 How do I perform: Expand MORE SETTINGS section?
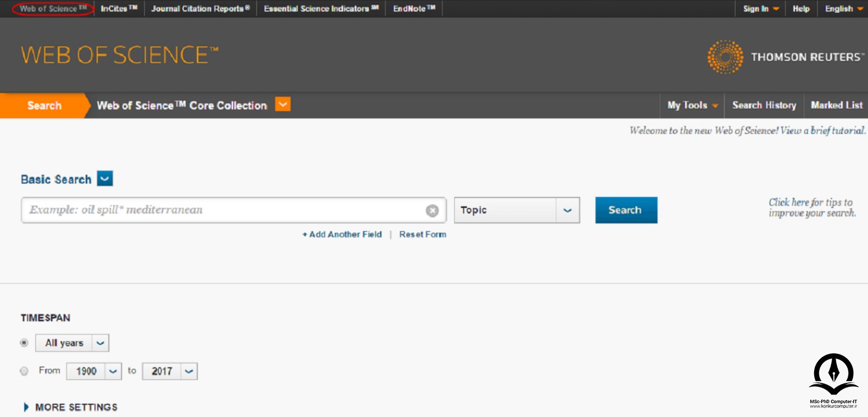pos(71,407)
